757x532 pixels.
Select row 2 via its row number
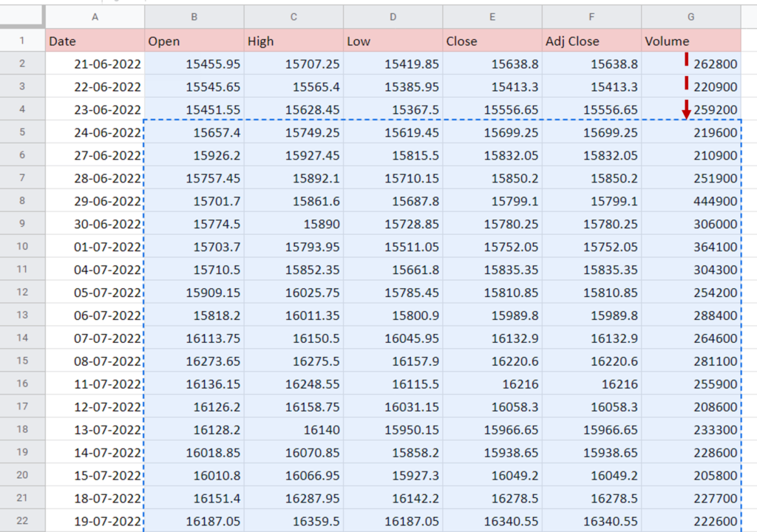22,64
